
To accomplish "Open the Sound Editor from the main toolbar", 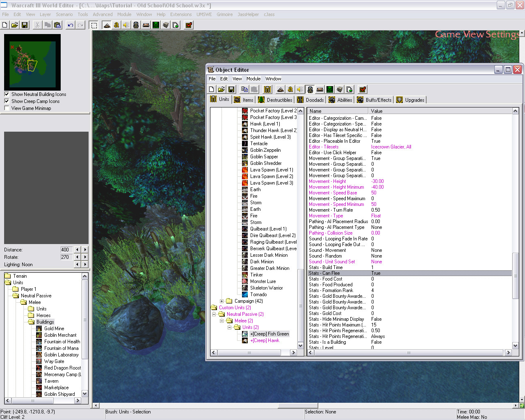I will point(126,25).
